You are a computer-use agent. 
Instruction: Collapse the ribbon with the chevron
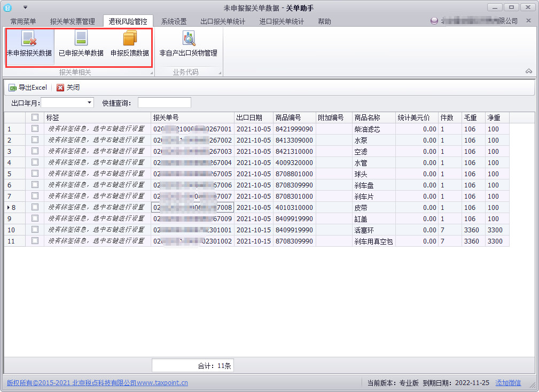(529, 71)
